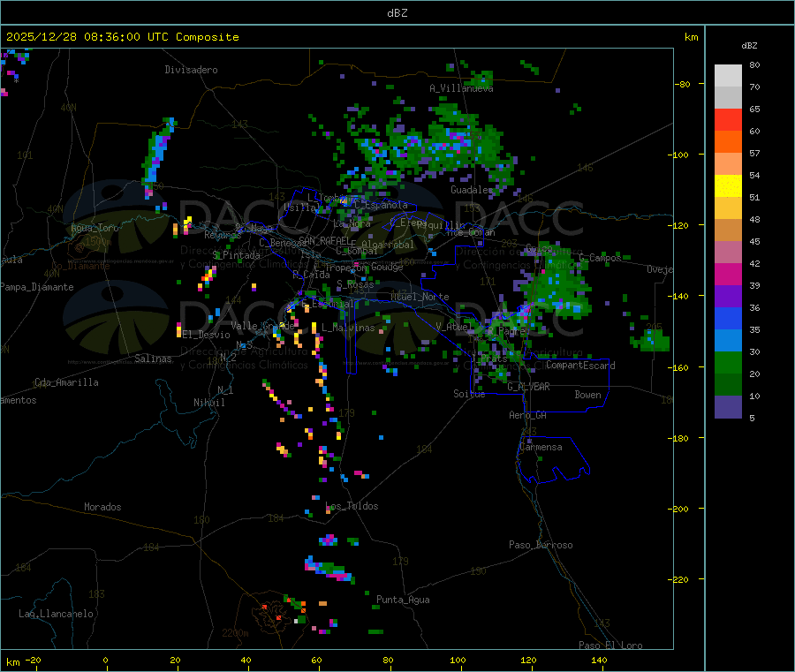Click the white 80 dBZ legend swatch

(x=728, y=76)
